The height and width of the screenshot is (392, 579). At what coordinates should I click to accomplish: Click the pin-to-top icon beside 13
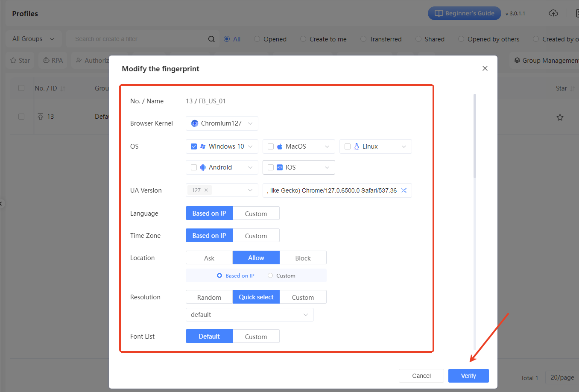pos(41,117)
